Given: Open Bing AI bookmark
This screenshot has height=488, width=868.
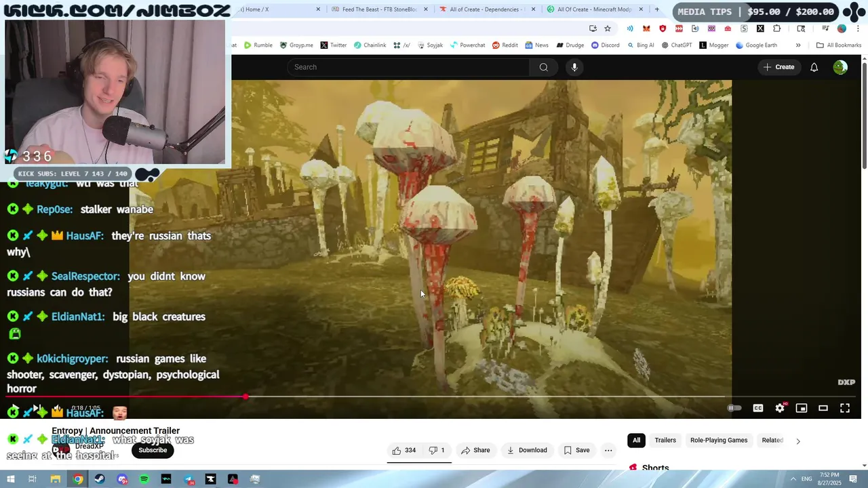Looking at the screenshot, I should coord(640,45).
